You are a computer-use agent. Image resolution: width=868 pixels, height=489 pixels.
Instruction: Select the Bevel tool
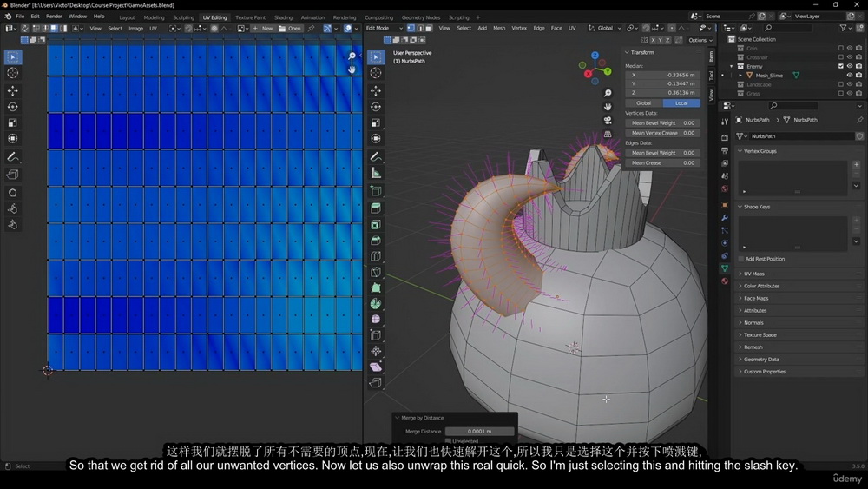point(376,241)
